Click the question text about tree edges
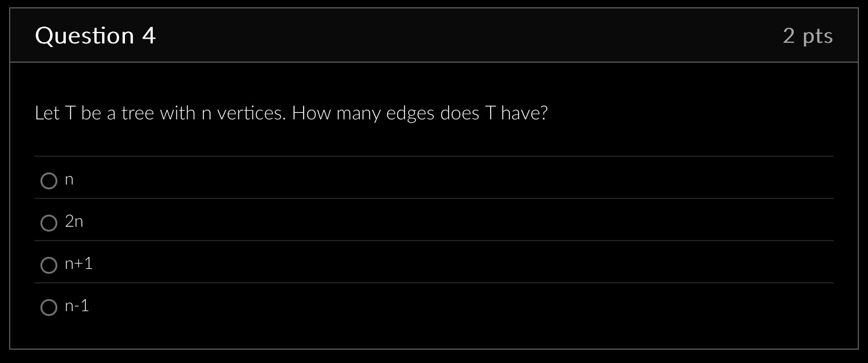Image resolution: width=868 pixels, height=363 pixels. [x=292, y=112]
